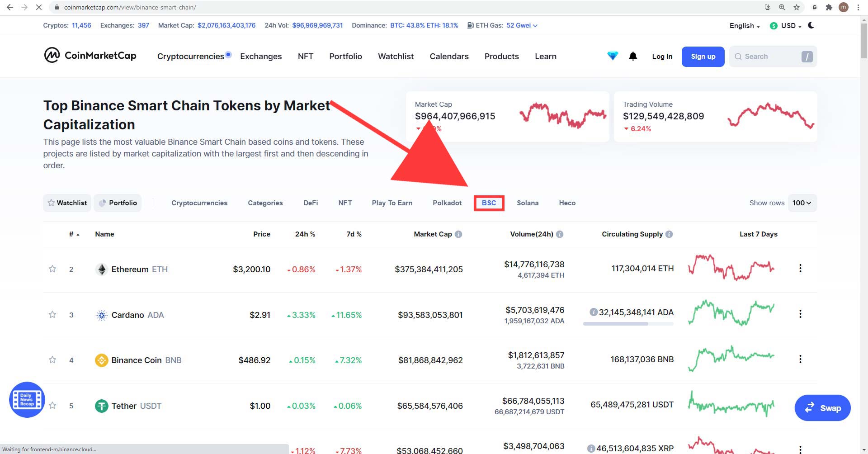Show Circulating Supply info icon
The image size is (868, 454).
tap(669, 234)
